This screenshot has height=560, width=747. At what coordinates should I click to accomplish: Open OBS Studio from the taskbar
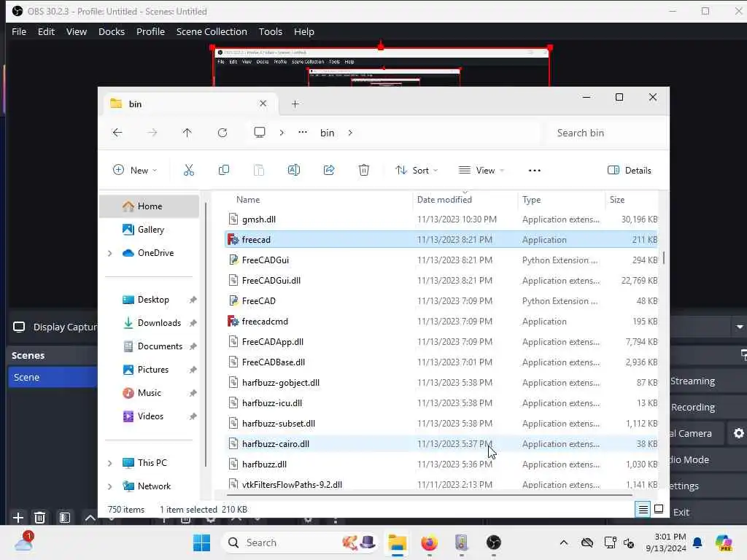click(x=494, y=542)
